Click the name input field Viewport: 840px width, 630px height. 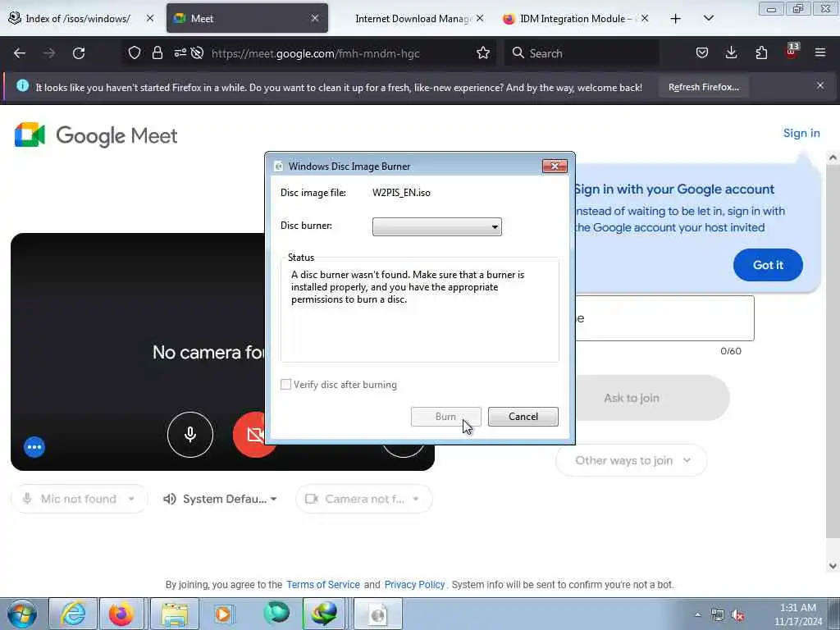664,318
